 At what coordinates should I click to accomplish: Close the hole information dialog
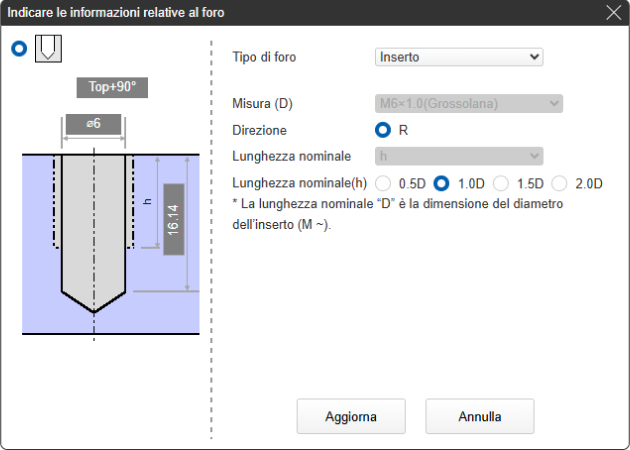614,13
